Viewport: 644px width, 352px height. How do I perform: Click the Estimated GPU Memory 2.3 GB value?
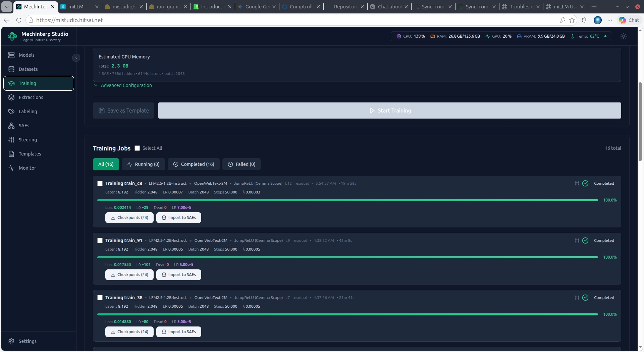click(120, 66)
